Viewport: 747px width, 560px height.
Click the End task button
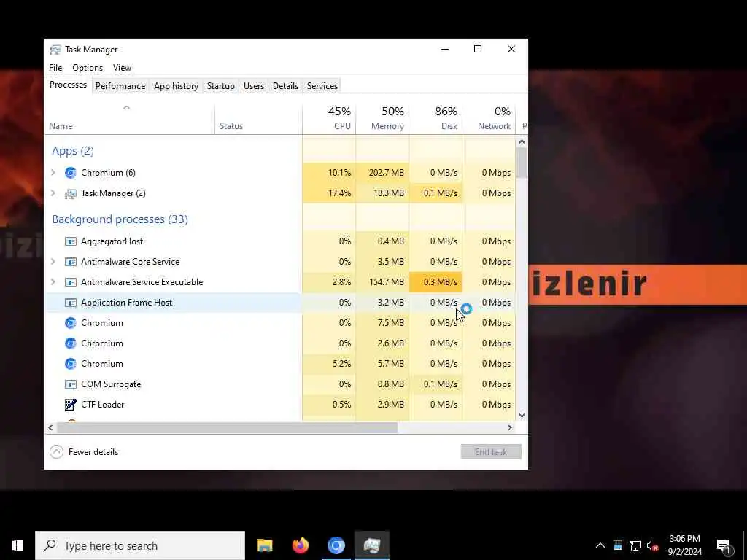pos(491,452)
